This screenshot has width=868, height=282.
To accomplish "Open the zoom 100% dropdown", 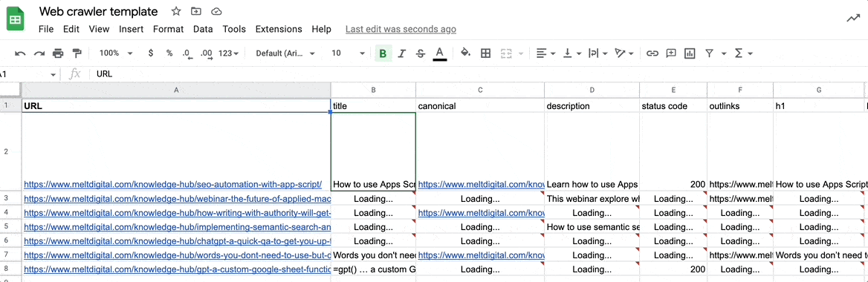I will point(116,53).
